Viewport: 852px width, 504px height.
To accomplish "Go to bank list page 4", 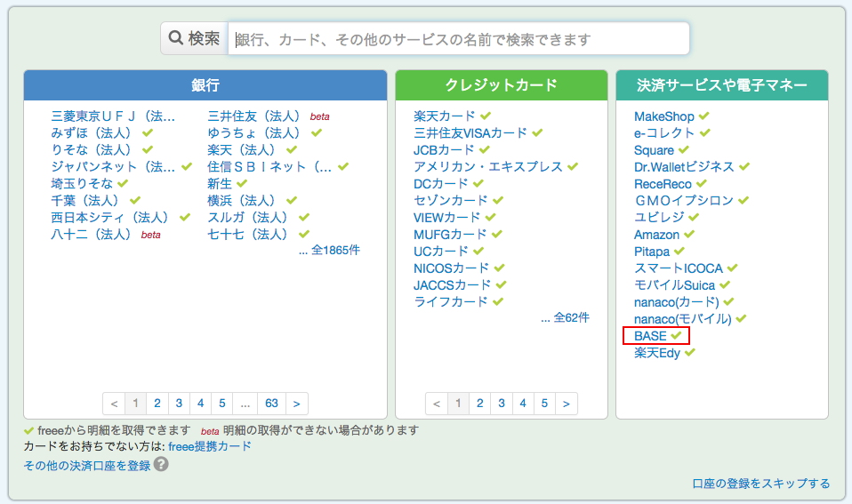I will click(x=200, y=404).
